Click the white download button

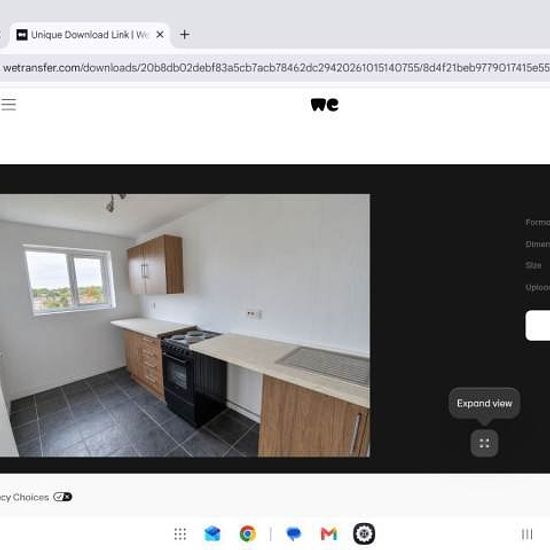(538, 325)
